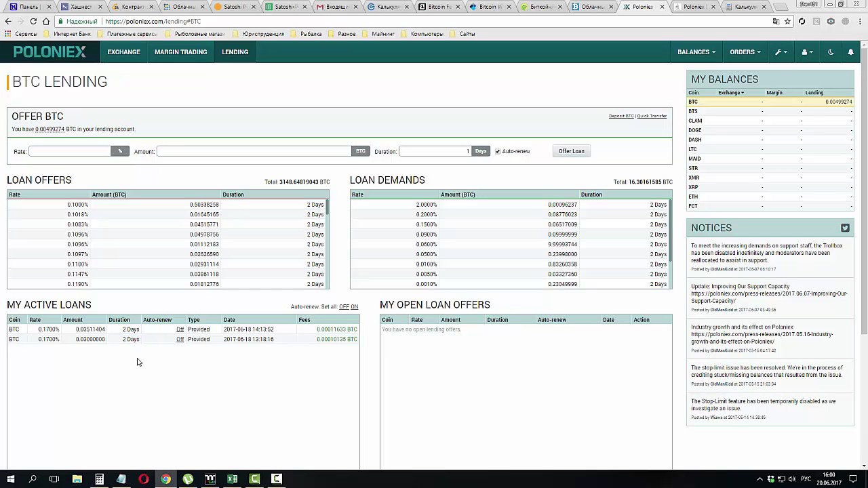Click the Twitter icon in Notices
868x488 pixels.
pyautogui.click(x=845, y=228)
